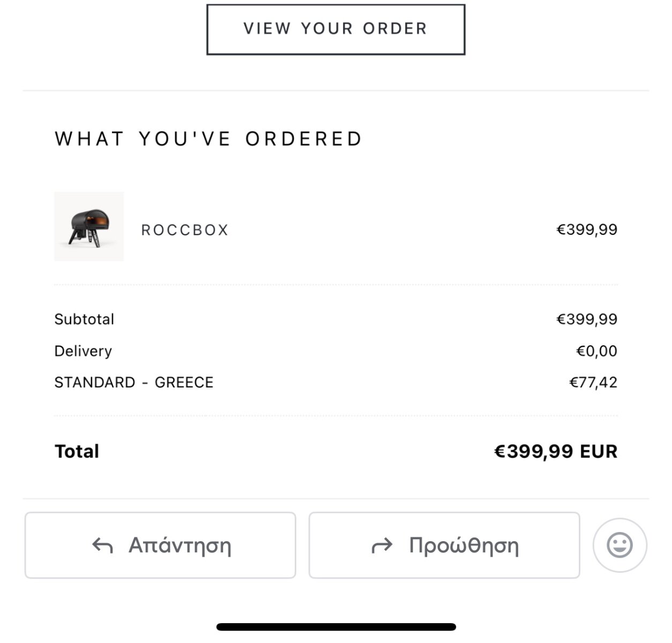Click the forward arrow icon
The width and height of the screenshot is (672, 643).
[x=382, y=545]
